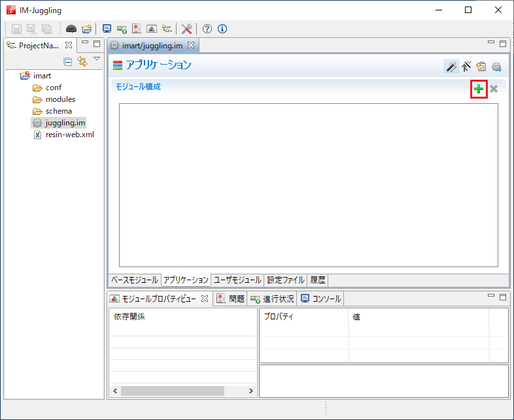514x420 pixels.
Task: Click the green plus add module icon
Action: [479, 89]
